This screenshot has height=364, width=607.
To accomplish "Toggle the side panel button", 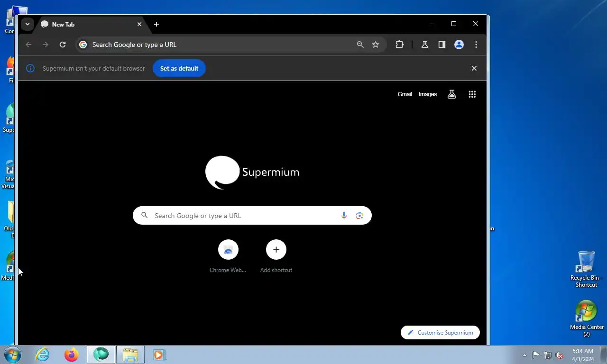I will coord(442,45).
